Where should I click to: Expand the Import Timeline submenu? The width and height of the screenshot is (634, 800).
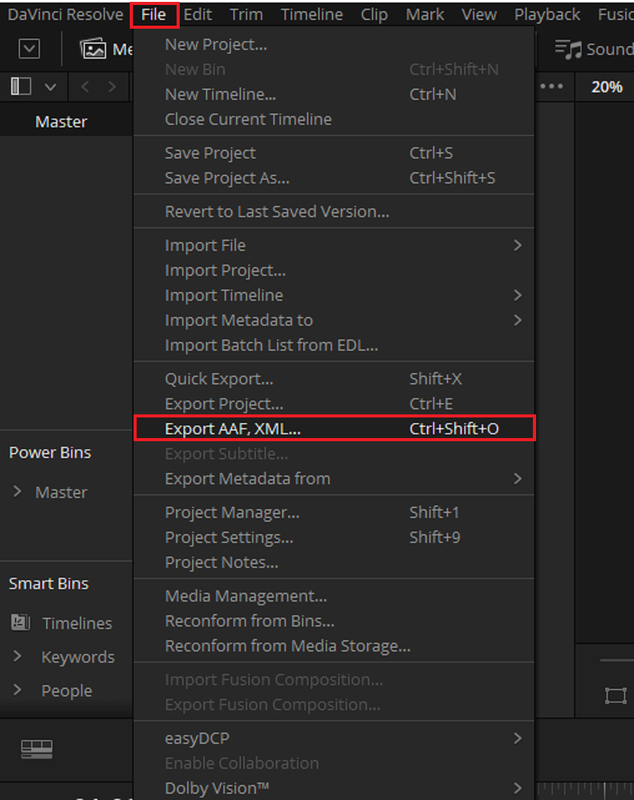coord(334,295)
